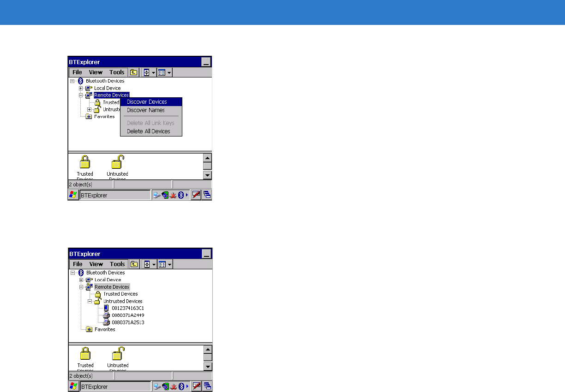565x392 pixels.
Task: Click scroll-down arrow in context-menu window pane
Action: point(208,175)
